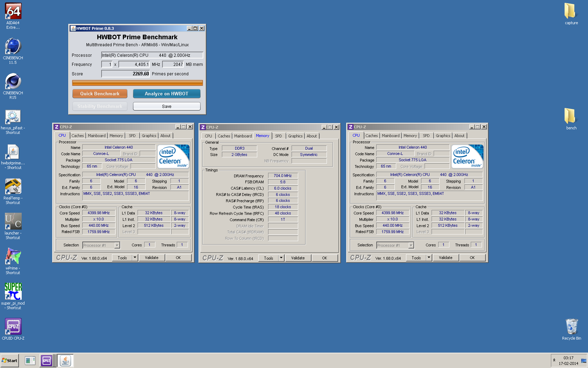Viewport: 588px width, 368px height.
Task: Click the disabled Stability Benchmark button
Action: click(x=100, y=106)
